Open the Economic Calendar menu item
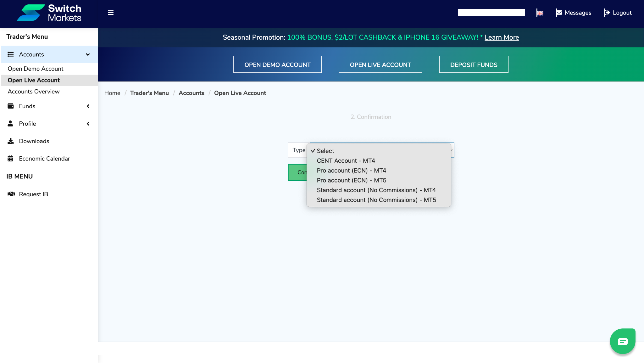This screenshot has height=363, width=644. point(44,159)
